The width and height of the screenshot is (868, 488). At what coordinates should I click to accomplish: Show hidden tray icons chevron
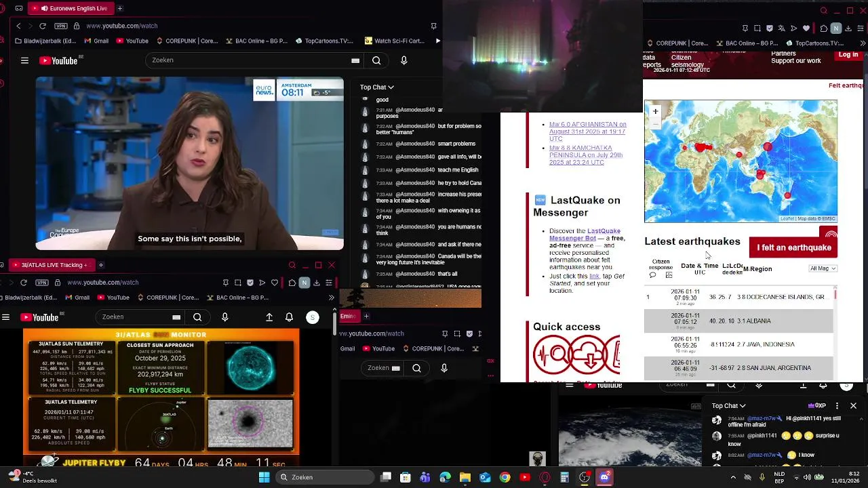[x=733, y=477]
